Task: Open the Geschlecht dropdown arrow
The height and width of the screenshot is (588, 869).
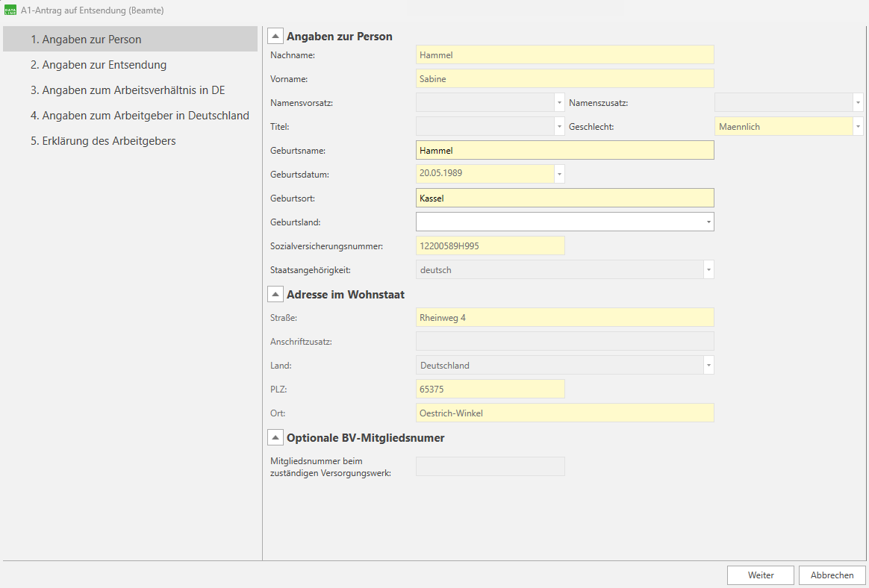Action: coord(858,127)
